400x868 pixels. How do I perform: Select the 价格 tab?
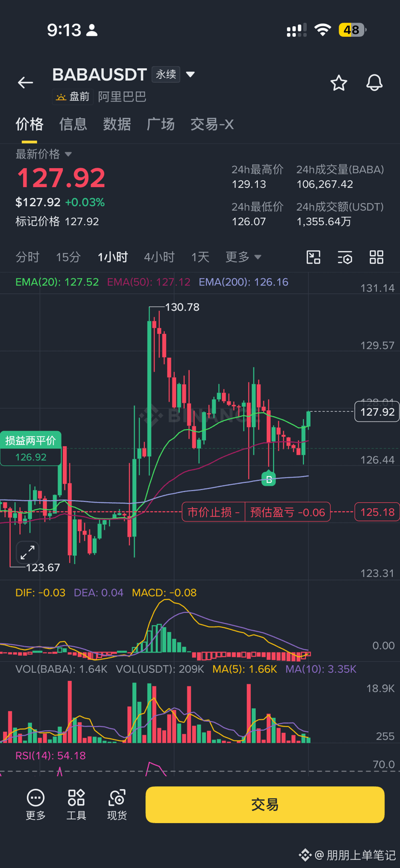pos(29,124)
